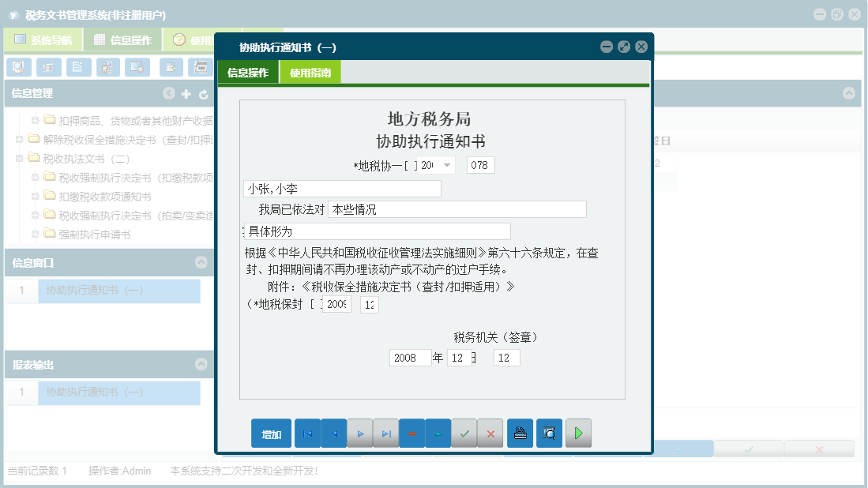Confirm changes with the green checkmark
This screenshot has width=868, height=488.
click(x=464, y=433)
